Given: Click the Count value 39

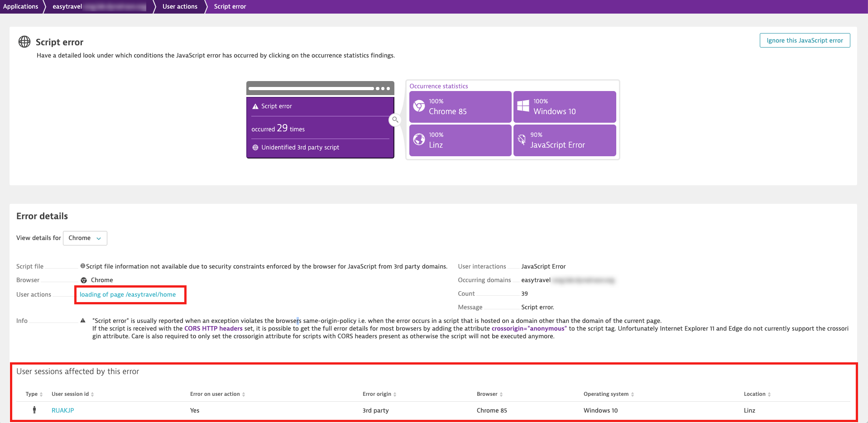Looking at the screenshot, I should coord(524,293).
